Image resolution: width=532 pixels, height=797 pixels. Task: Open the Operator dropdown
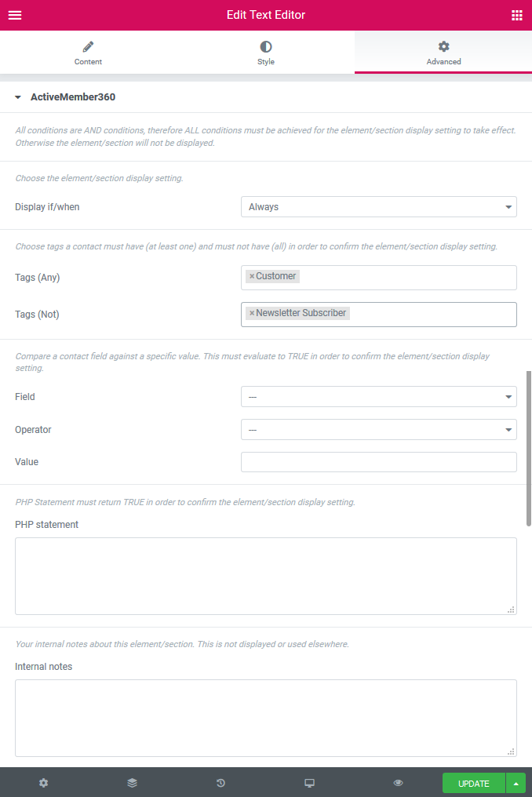point(378,429)
